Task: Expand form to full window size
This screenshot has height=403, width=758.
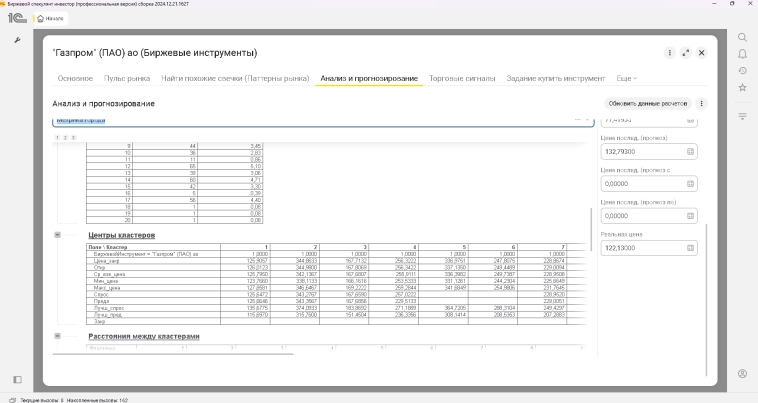Action: tap(686, 52)
